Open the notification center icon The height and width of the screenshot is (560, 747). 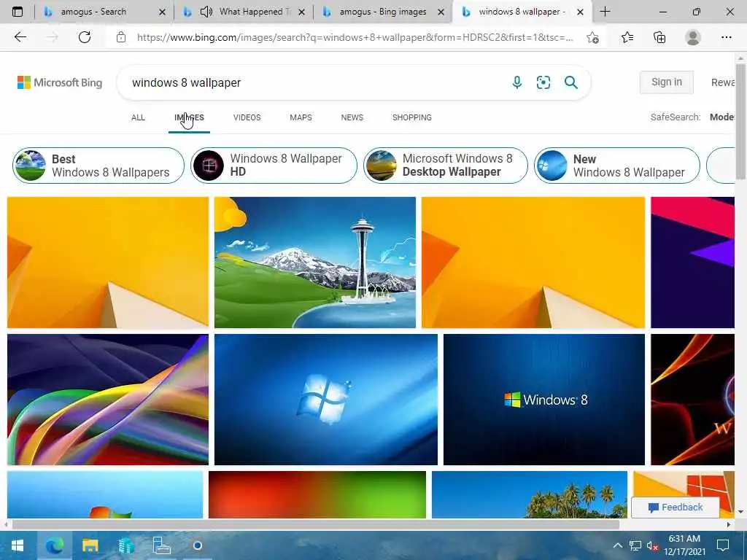coord(723,545)
